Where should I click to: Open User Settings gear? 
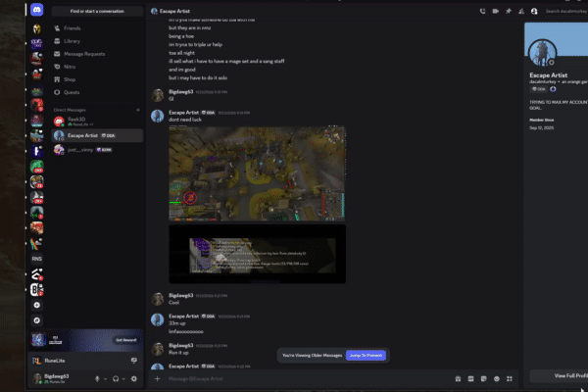134,379
